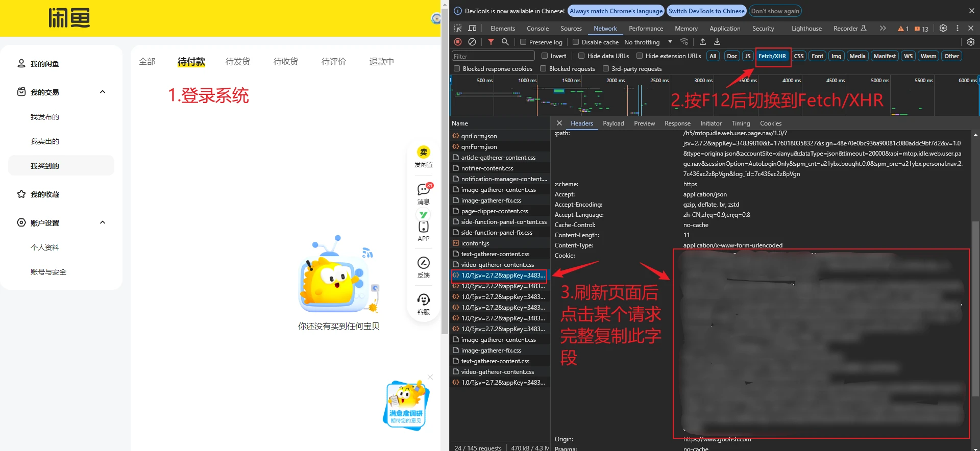Check the Invert filter checkbox

(x=545, y=56)
